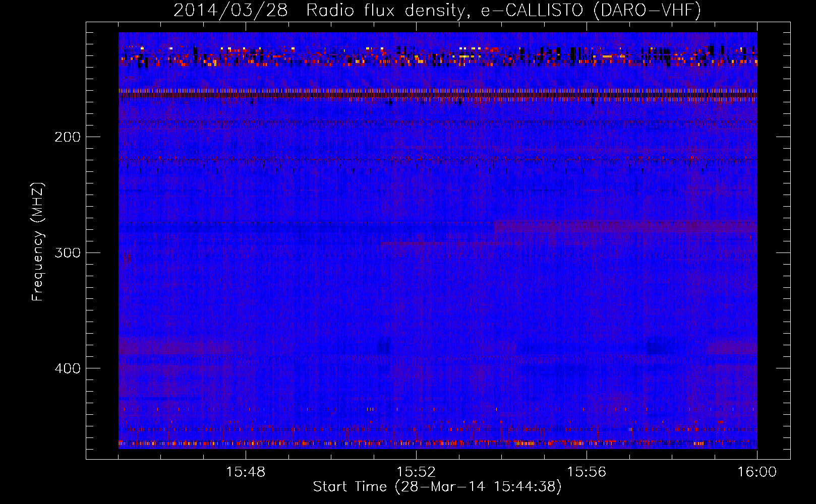
Task: Click the '15:56' time tick label
Action: pyautogui.click(x=587, y=472)
